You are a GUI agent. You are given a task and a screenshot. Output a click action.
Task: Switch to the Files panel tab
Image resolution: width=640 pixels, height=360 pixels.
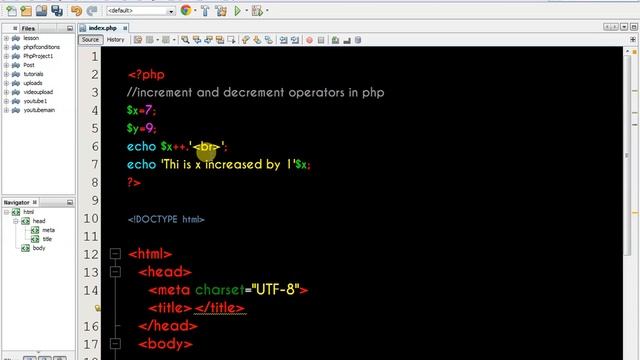28,28
